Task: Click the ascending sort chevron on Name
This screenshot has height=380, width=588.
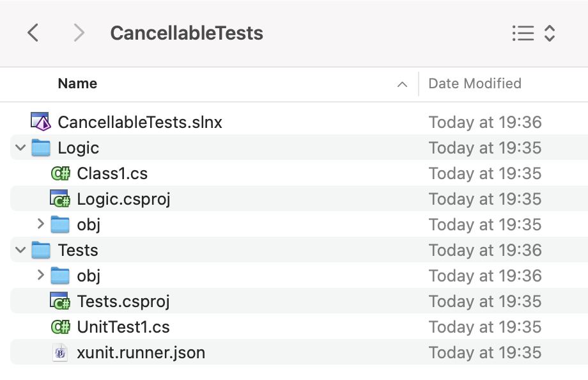Action: [401, 84]
